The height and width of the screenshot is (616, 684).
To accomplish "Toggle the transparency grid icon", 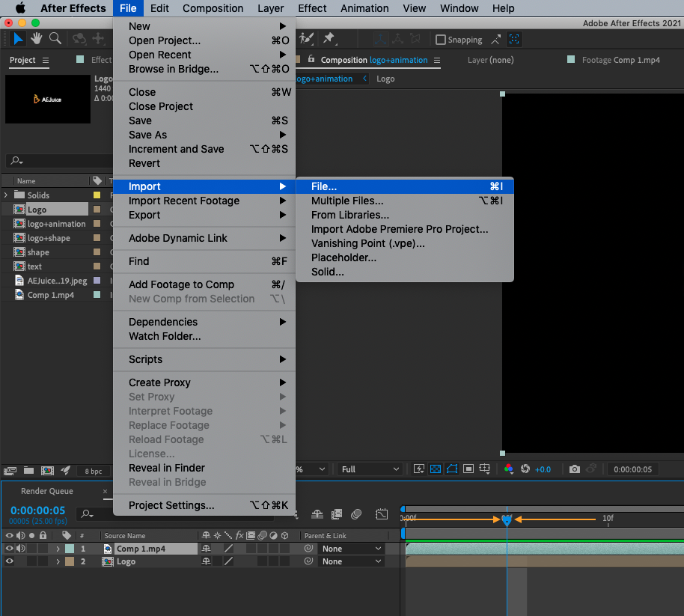I will coord(436,469).
